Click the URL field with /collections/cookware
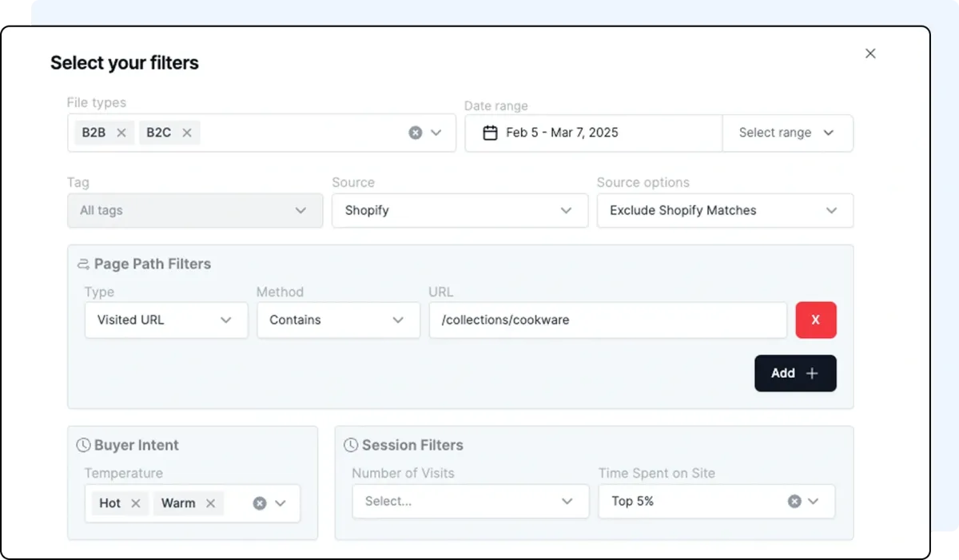This screenshot has width=959, height=560. coord(607,320)
